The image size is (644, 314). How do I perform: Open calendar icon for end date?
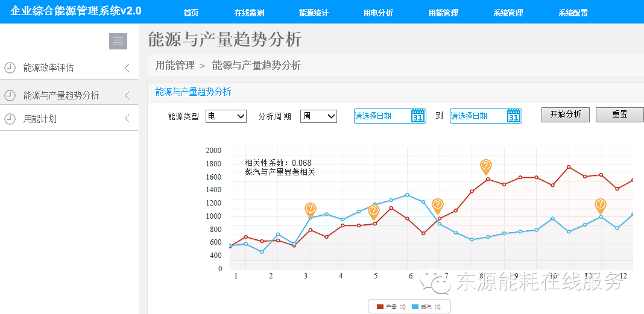pos(514,116)
